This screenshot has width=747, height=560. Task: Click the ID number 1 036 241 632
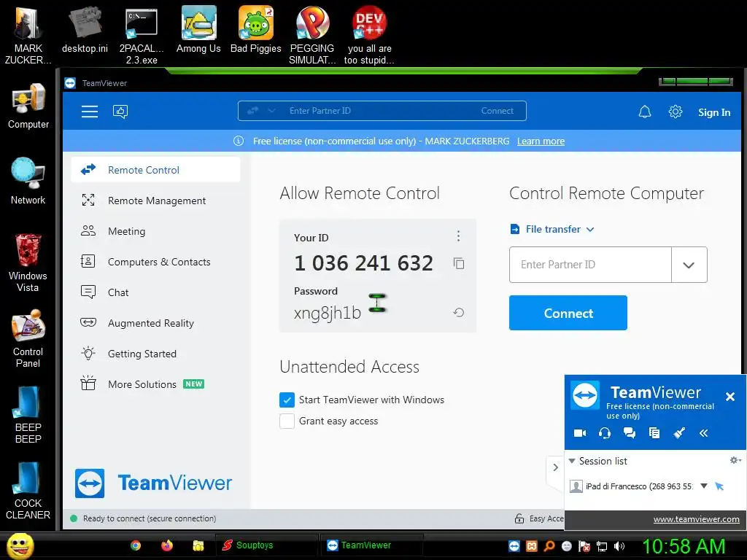(x=363, y=262)
